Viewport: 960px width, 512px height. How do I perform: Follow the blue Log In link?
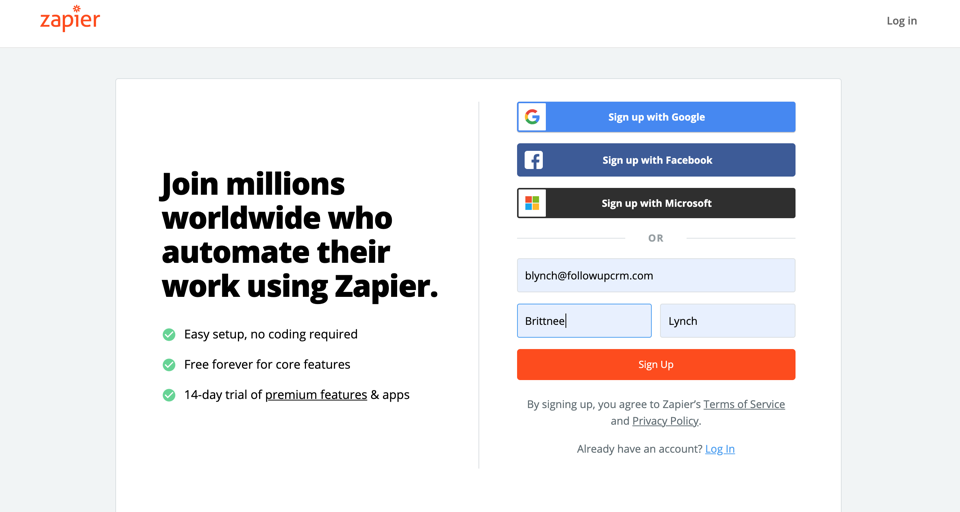point(720,449)
